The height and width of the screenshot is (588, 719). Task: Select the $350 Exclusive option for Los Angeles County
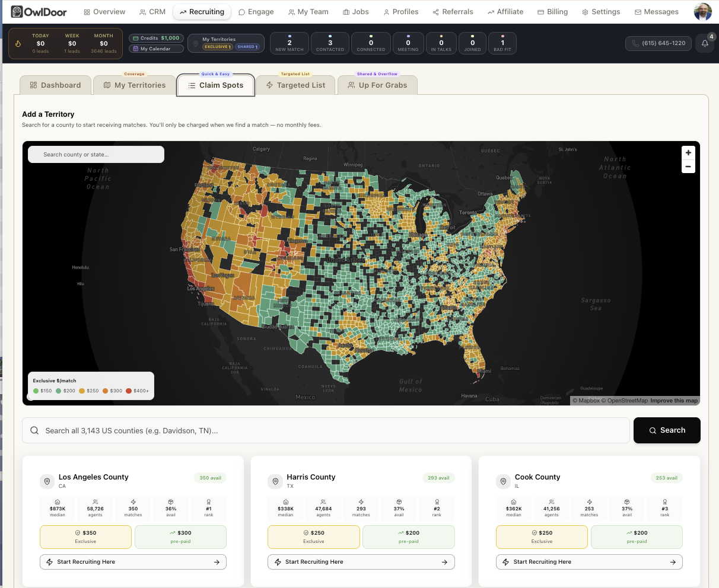tap(85, 536)
